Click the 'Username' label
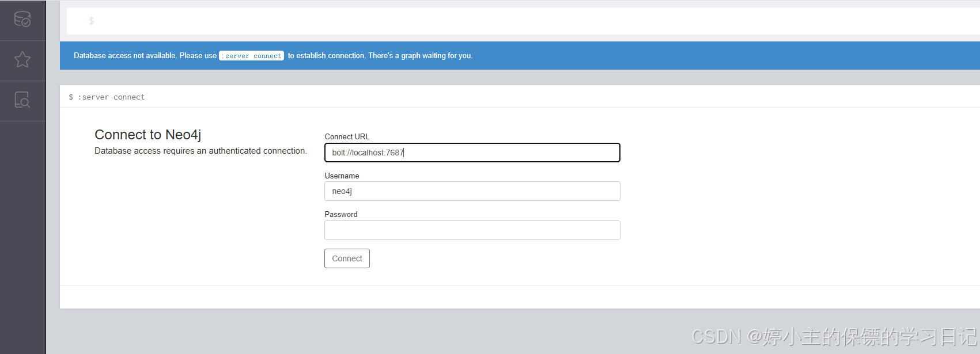 coord(342,176)
